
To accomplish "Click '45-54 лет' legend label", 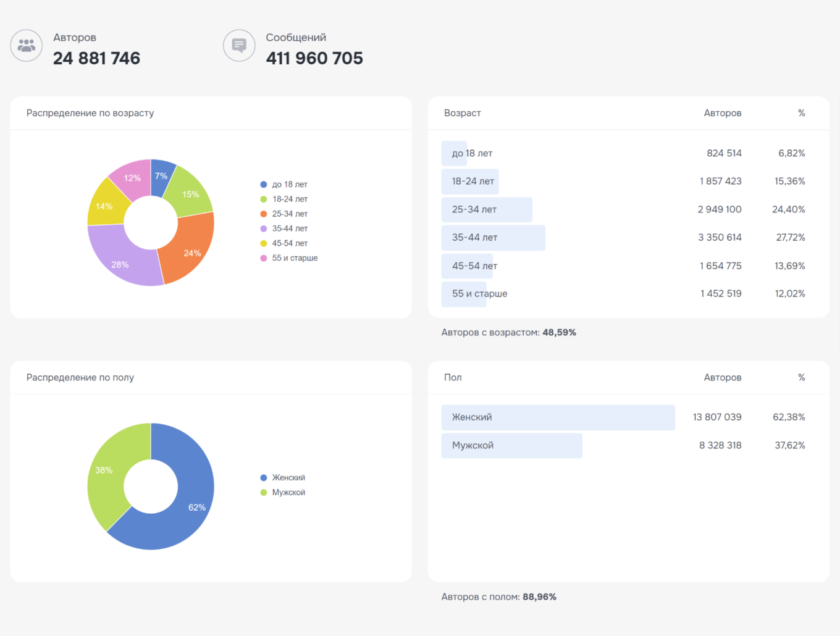I will [x=290, y=244].
